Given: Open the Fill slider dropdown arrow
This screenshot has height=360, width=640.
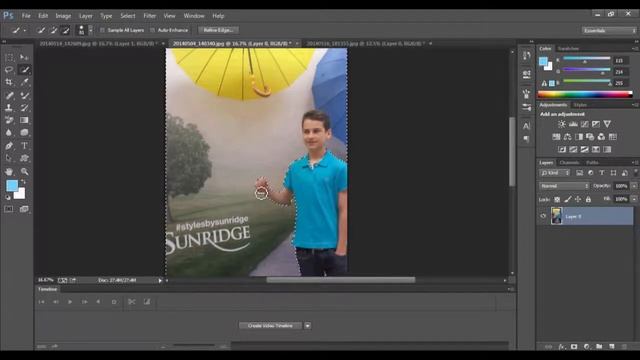Looking at the screenshot, I should coord(634,199).
